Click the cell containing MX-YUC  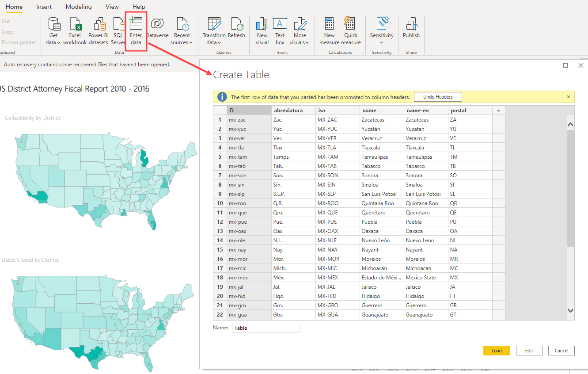click(338, 129)
